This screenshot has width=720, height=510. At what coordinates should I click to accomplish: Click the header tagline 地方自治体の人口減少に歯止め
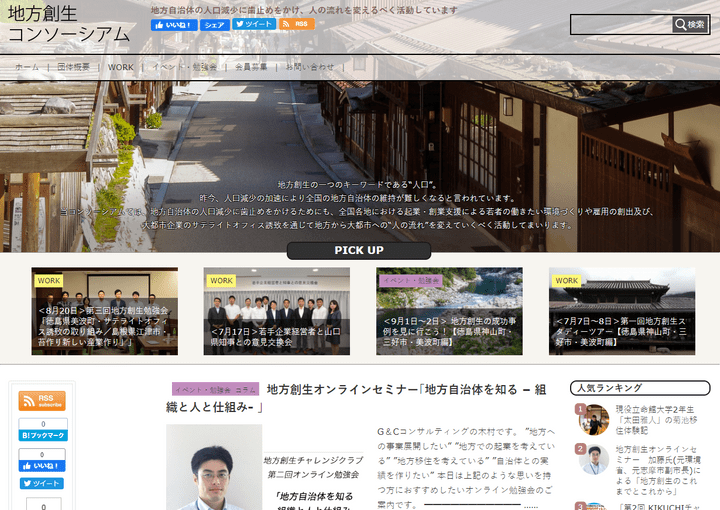tap(304, 10)
